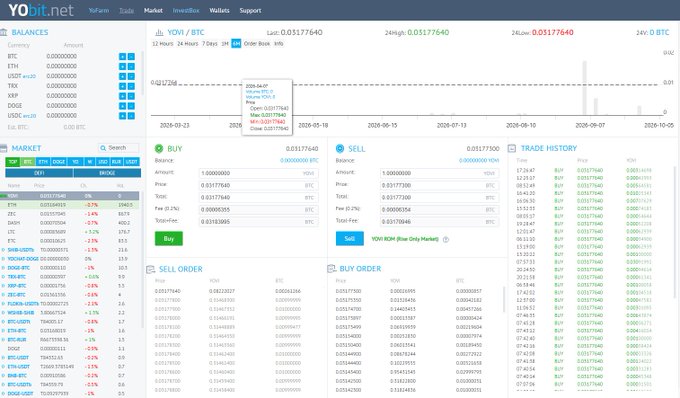This screenshot has height=398, width=680.
Task: Click the plus icon for BTC balance
Action: pos(122,56)
